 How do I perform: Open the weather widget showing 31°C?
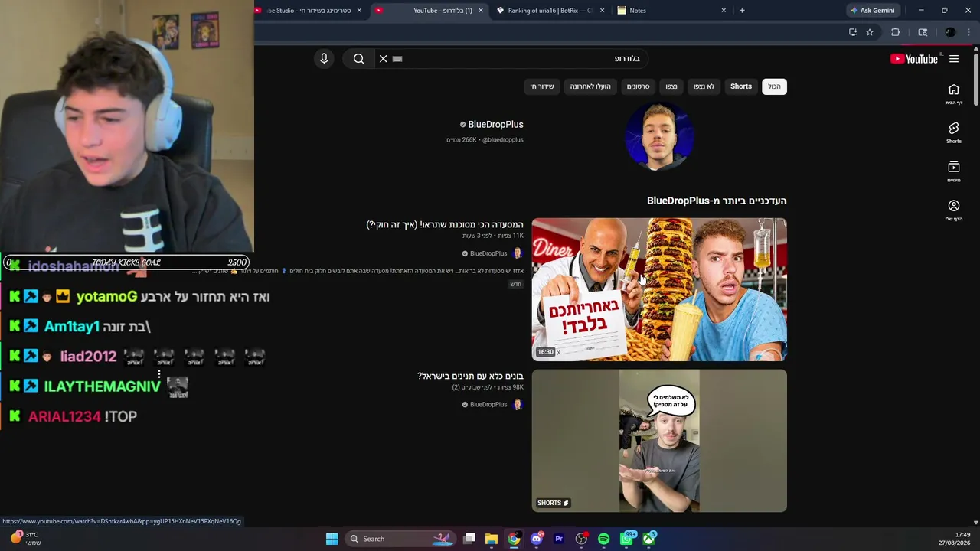pyautogui.click(x=24, y=539)
